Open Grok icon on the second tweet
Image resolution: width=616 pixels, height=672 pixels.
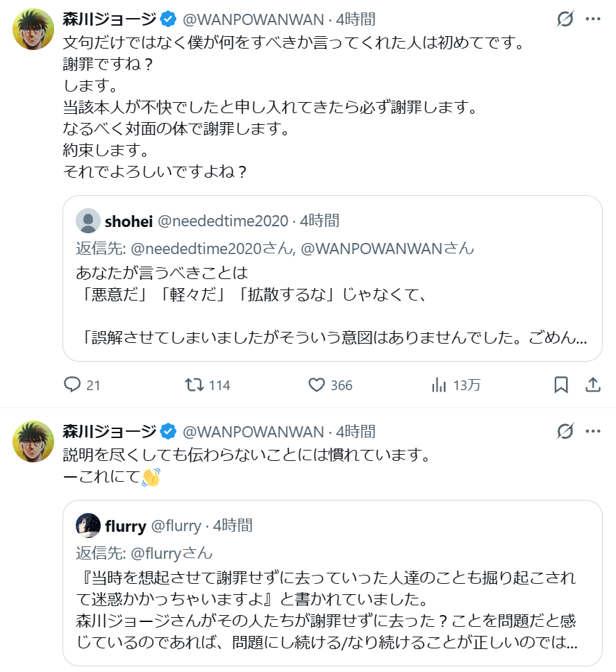click(x=565, y=431)
